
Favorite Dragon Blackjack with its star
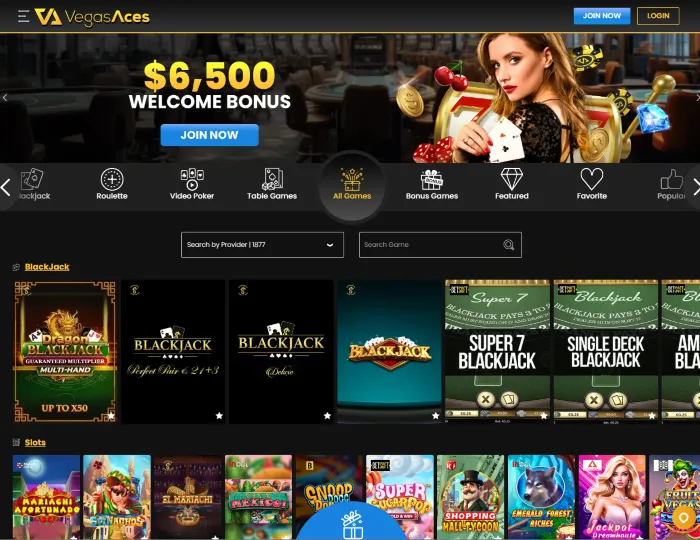pos(111,416)
